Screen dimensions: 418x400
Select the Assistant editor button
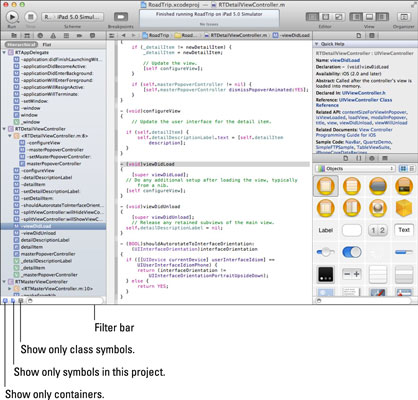coord(326,17)
